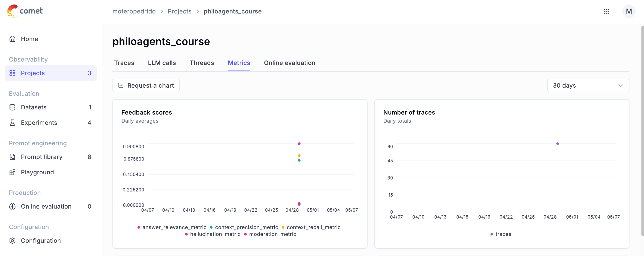The height and width of the screenshot is (256, 644).
Task: Click the Playground blocks icon
Action: click(12, 172)
